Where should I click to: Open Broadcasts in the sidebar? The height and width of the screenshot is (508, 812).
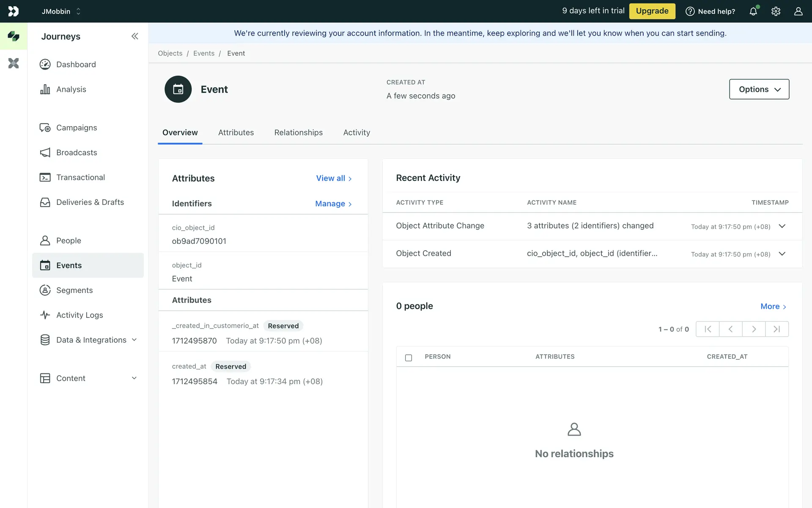pos(77,152)
